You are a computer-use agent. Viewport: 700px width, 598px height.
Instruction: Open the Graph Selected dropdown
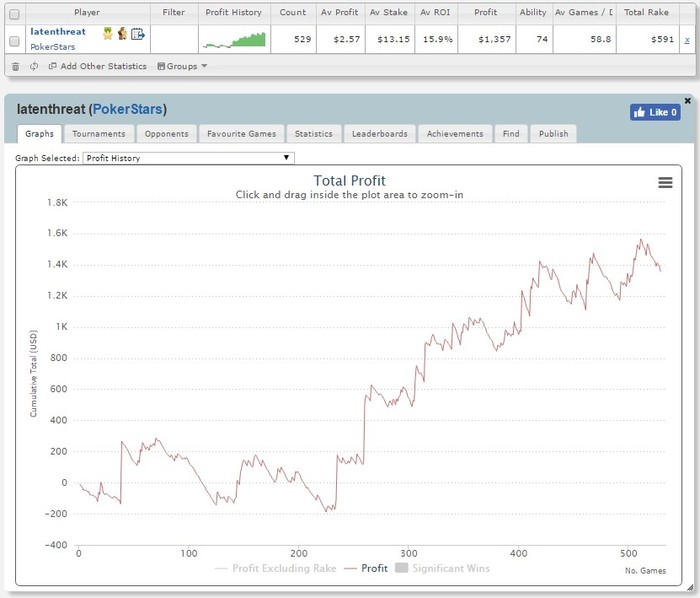(x=188, y=158)
